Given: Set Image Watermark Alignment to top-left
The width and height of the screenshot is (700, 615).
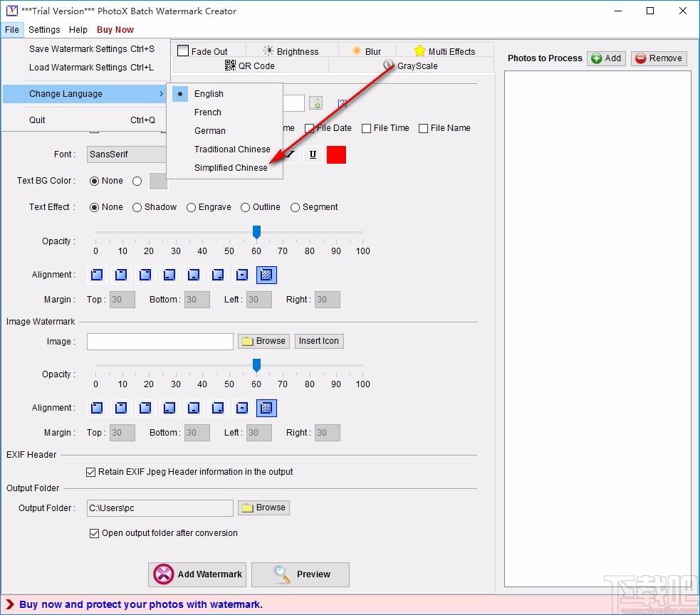Looking at the screenshot, I should tap(97, 408).
